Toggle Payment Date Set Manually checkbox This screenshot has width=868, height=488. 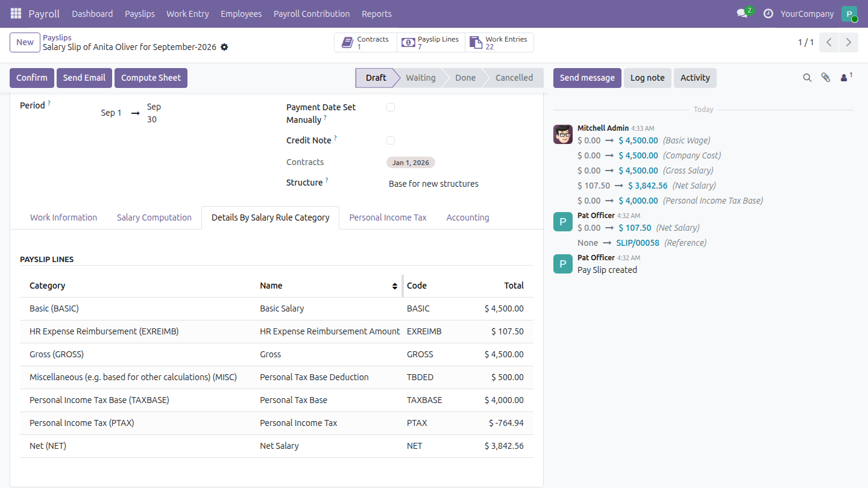click(x=391, y=107)
